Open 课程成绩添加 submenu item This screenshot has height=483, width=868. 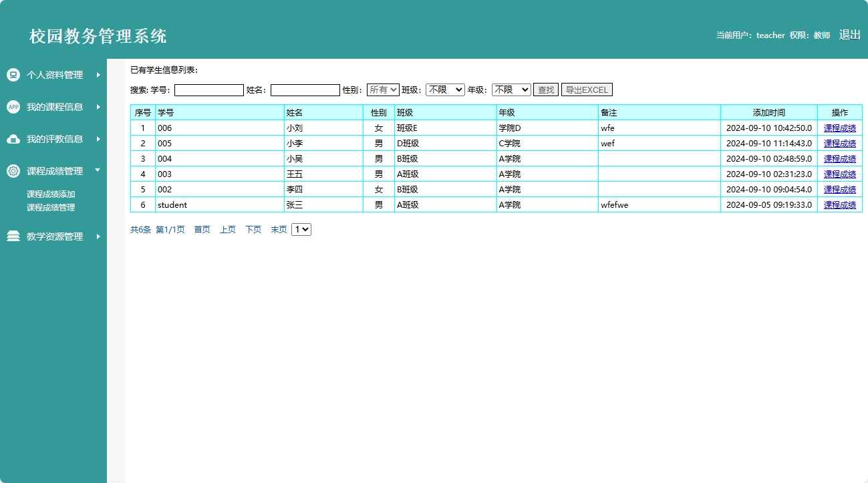pos(51,194)
